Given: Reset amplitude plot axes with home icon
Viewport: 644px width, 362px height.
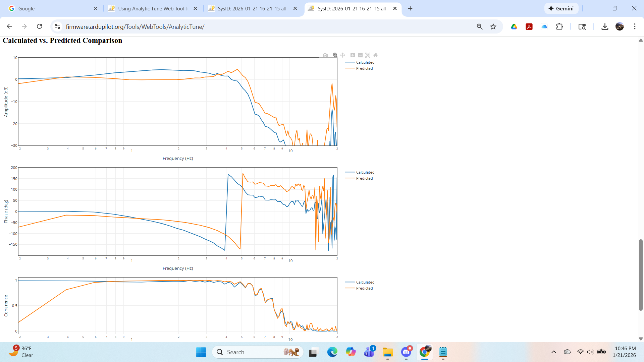Looking at the screenshot, I should pos(376,55).
